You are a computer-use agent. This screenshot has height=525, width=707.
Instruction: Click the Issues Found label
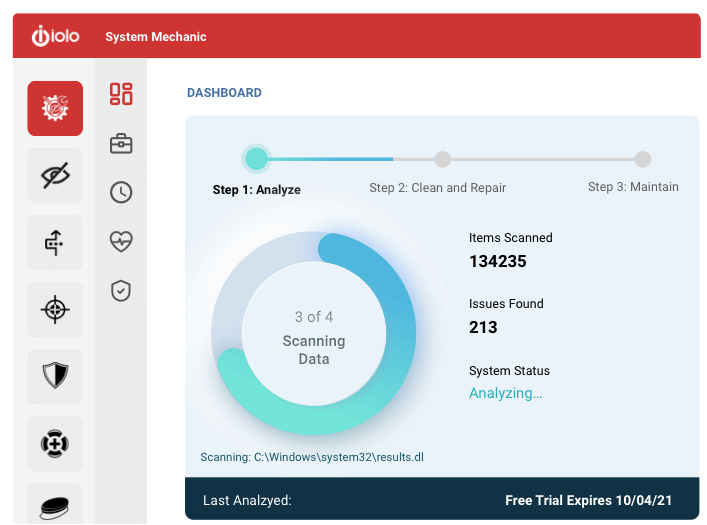coord(506,304)
